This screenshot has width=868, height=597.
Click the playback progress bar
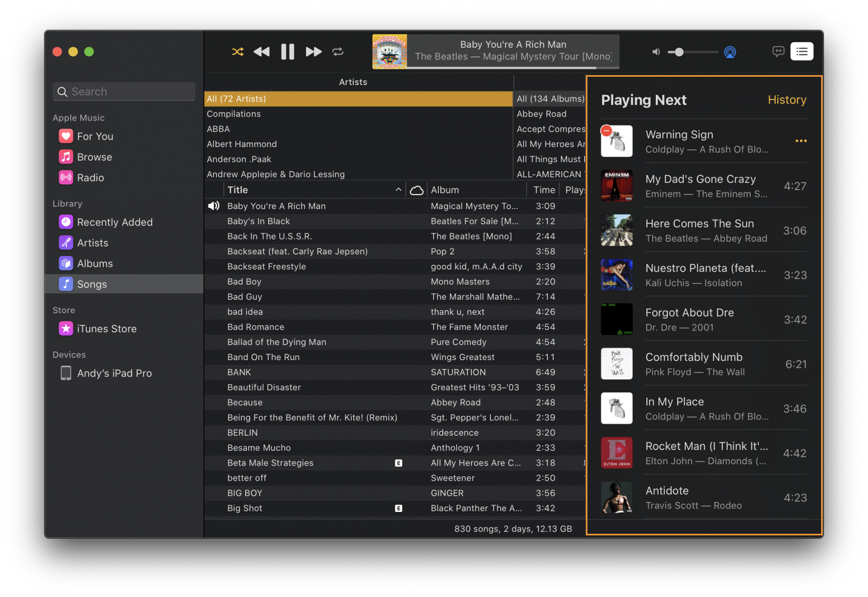pos(513,68)
